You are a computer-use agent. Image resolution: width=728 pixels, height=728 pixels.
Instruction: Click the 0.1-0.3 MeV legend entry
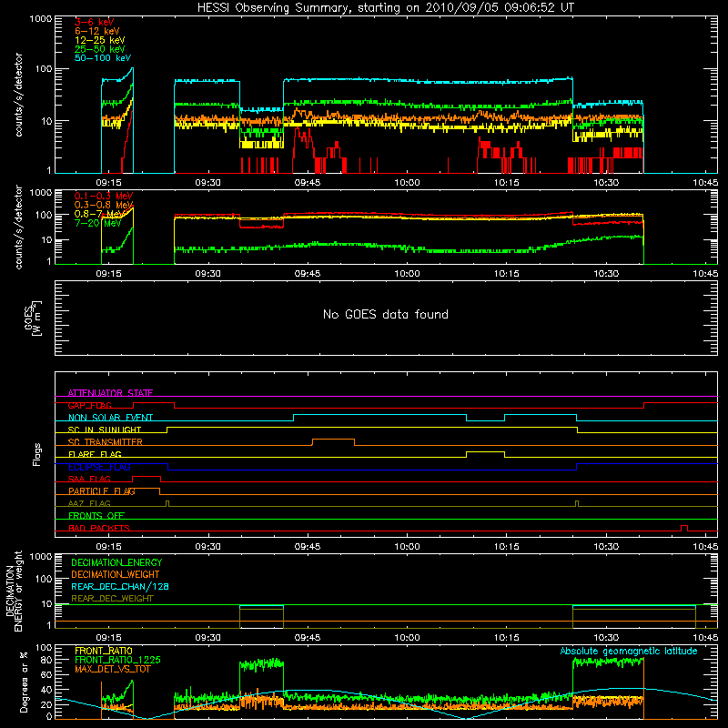click(104, 196)
